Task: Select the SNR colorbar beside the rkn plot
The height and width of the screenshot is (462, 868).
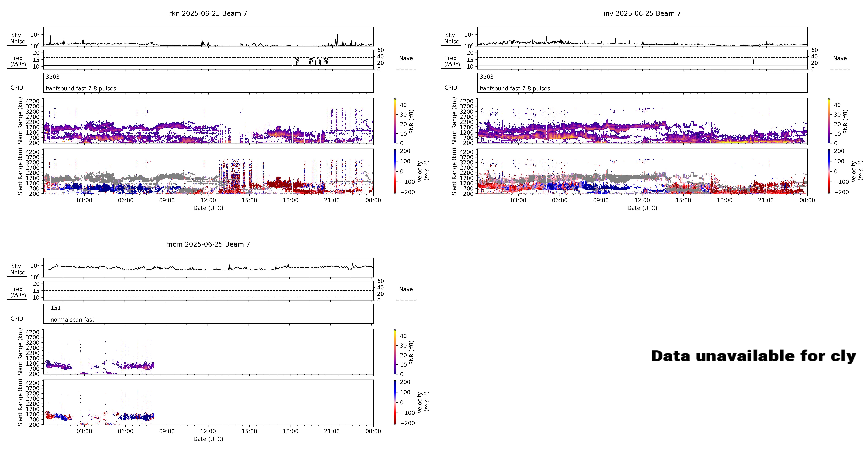Action: click(x=395, y=121)
